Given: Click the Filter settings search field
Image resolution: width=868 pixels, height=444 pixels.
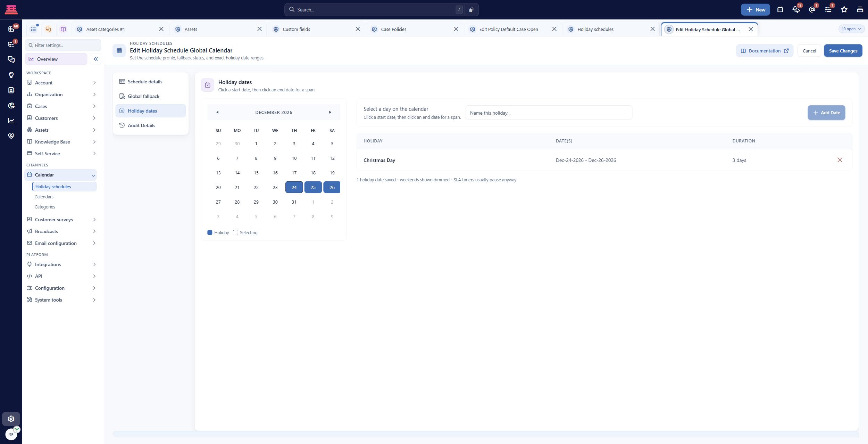Looking at the screenshot, I should pos(63,45).
